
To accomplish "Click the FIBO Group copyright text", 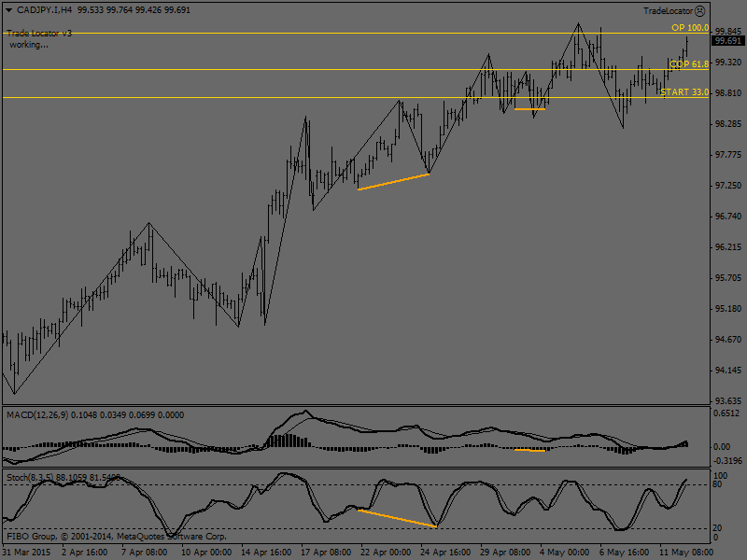I will pos(117,537).
